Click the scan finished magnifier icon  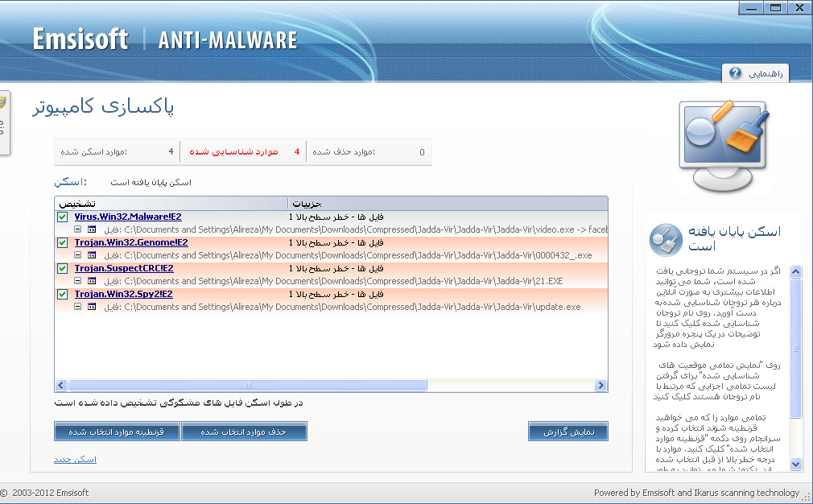click(666, 240)
